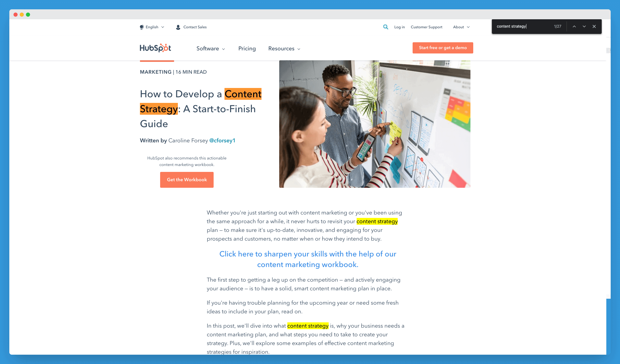Click the MARKETING category label
This screenshot has height=364, width=620.
[156, 72]
